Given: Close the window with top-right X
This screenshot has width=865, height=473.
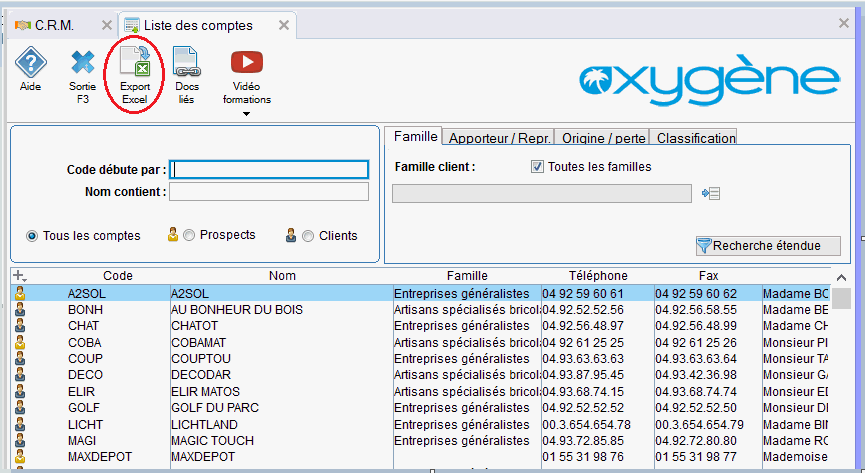Looking at the screenshot, I should pos(843,23).
